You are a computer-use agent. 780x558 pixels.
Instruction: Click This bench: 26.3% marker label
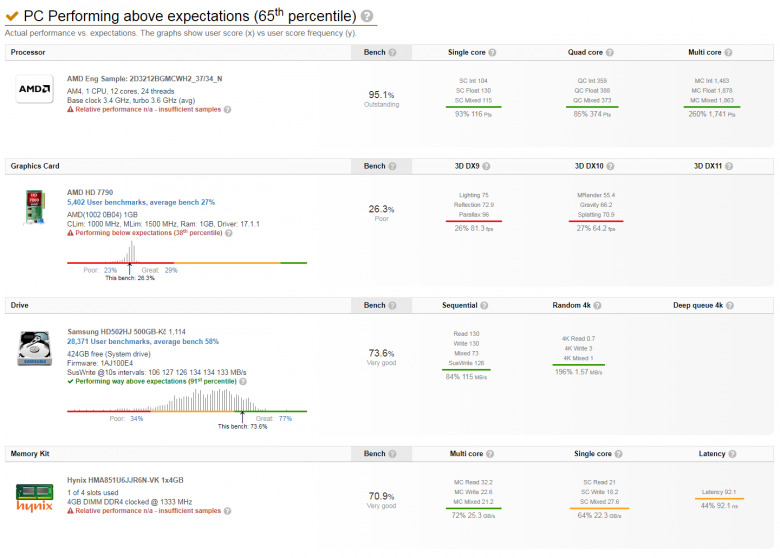tap(130, 278)
